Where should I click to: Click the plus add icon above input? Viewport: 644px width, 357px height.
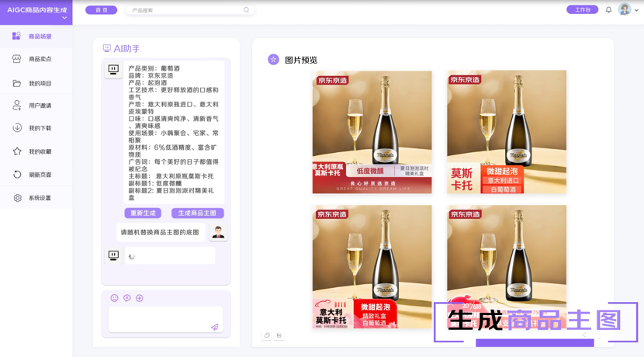140,298
